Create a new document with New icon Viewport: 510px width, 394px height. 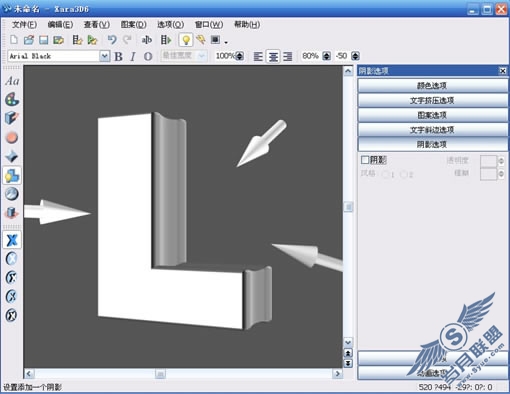tap(14, 40)
